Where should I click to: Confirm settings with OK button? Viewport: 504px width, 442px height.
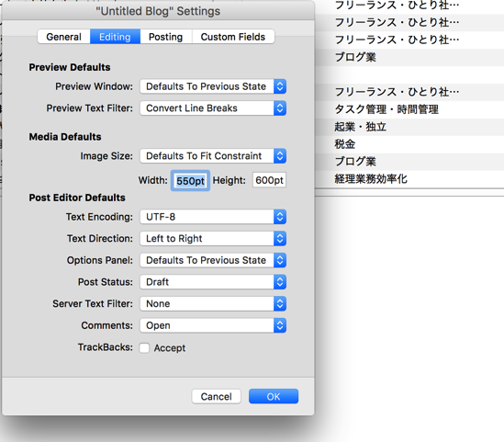click(274, 396)
